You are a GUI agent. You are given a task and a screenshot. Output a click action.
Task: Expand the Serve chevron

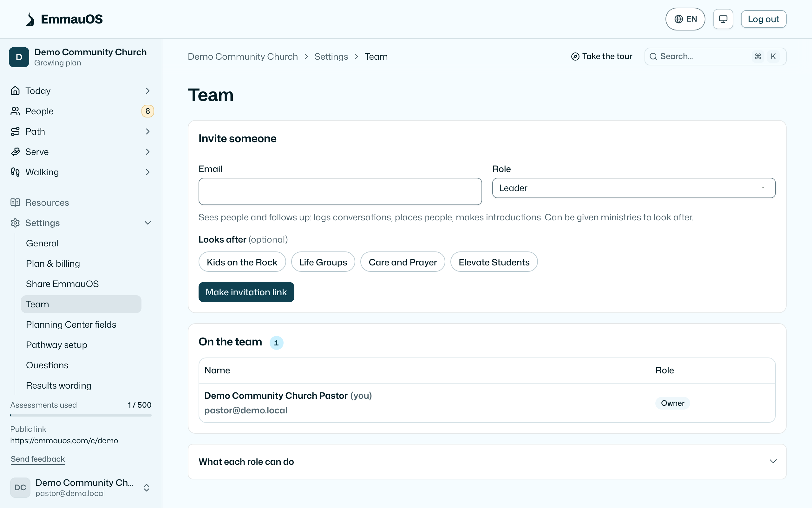(147, 152)
